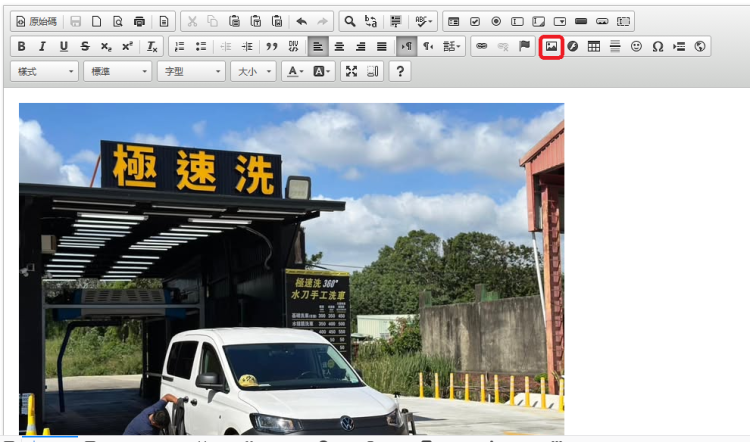Image resolution: width=750 pixels, height=442 pixels.
Task: Click the Print icon
Action: pyautogui.click(x=139, y=21)
